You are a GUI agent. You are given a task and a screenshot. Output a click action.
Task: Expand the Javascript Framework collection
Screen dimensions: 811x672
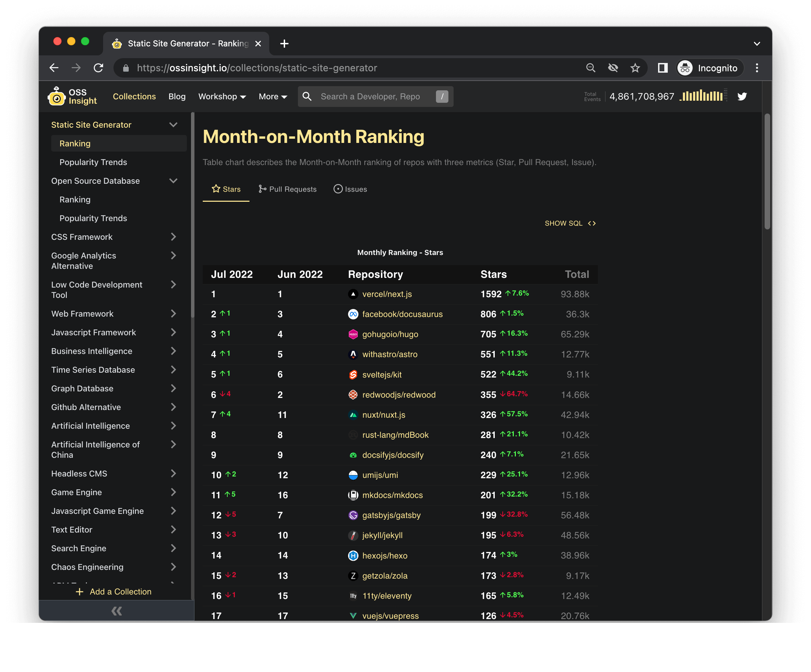[x=173, y=332]
